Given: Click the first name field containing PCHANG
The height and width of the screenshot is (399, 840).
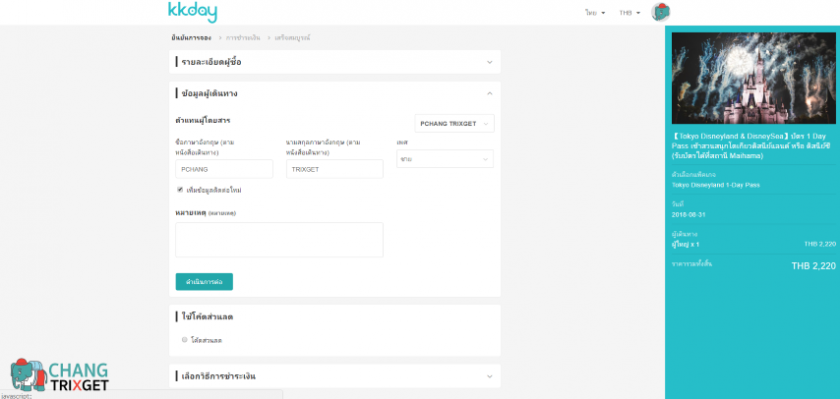Looking at the screenshot, I should (224, 169).
